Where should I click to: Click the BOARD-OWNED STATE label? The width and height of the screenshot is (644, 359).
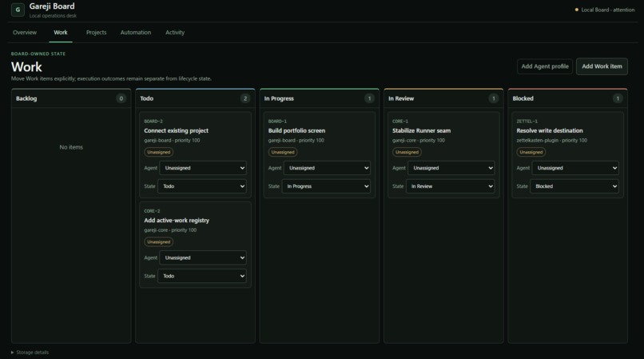click(38, 54)
